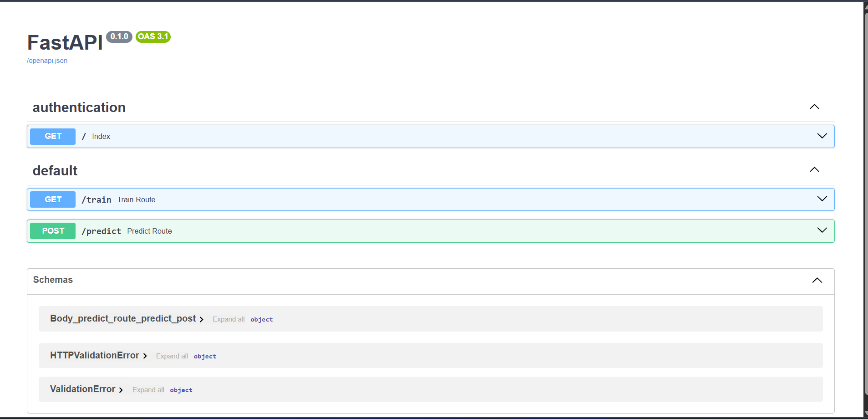Collapse the Schemas section chevron
This screenshot has width=868, height=419.
pyautogui.click(x=817, y=280)
